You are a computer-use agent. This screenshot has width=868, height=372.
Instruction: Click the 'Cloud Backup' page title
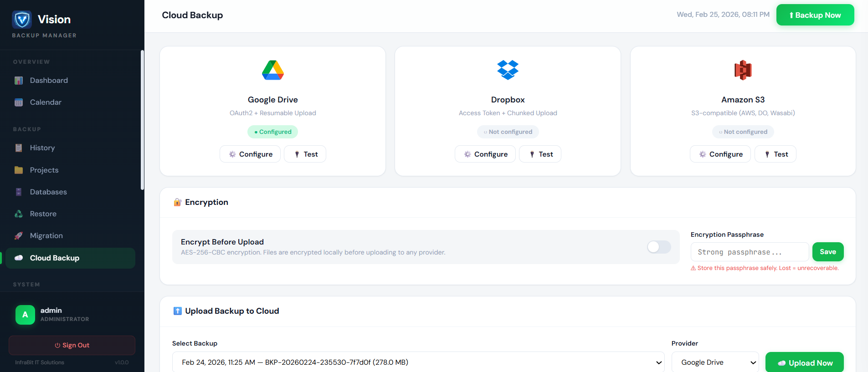click(192, 15)
